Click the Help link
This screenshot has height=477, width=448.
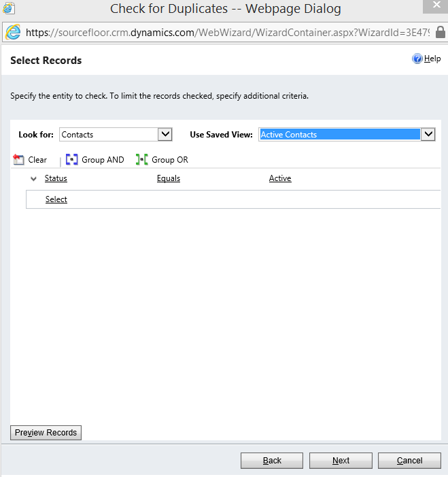coord(432,59)
